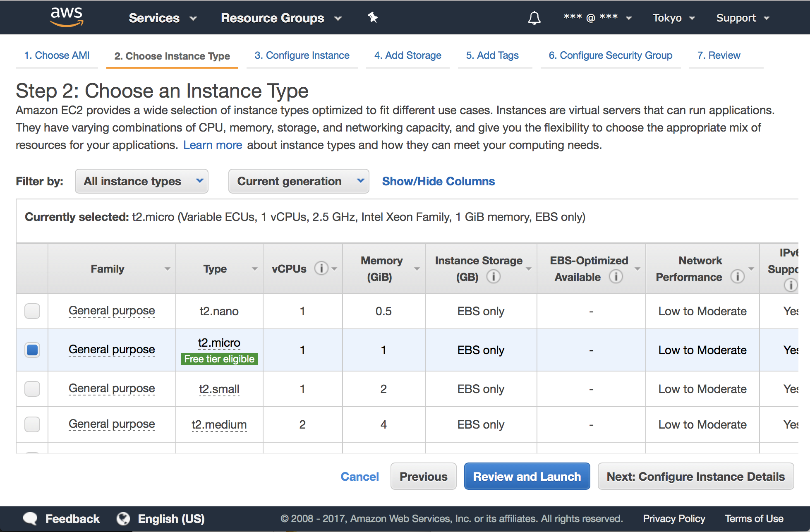Click General purpose in t2.medium row
810x532 pixels.
[x=112, y=424]
